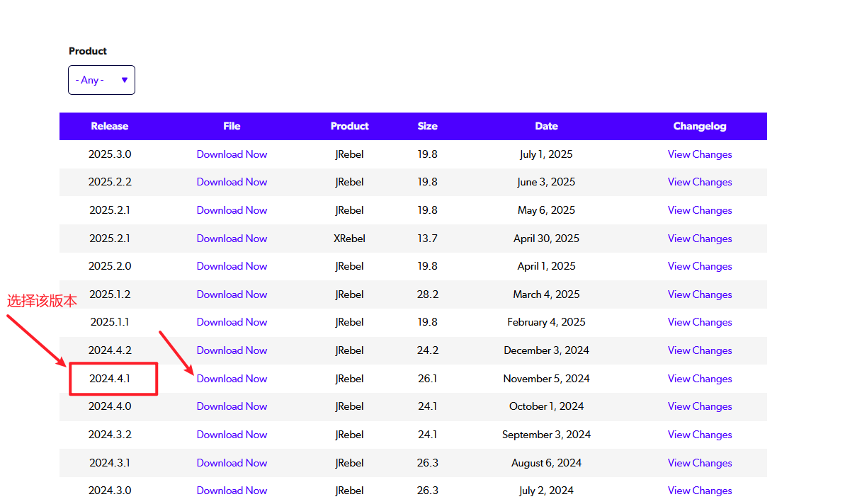Viewport: 862px width, 504px height.
Task: Click the 13.7 size value
Action: tap(428, 239)
